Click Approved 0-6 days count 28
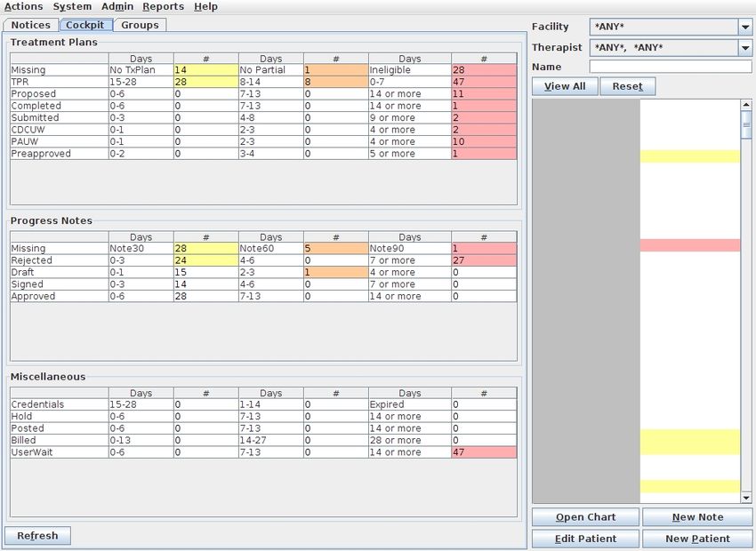Image resolution: width=756 pixels, height=551 pixels. pyautogui.click(x=205, y=296)
